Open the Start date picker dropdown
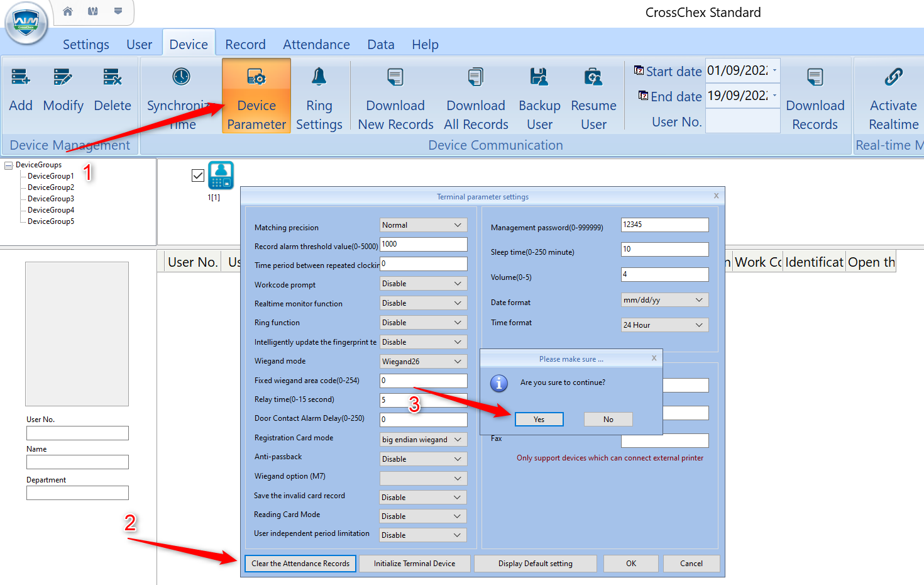 (x=774, y=70)
